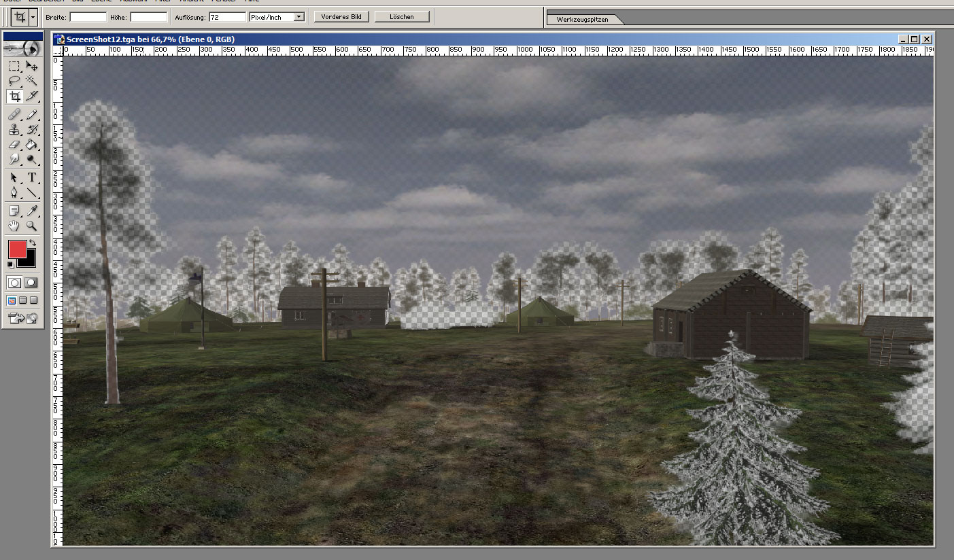Select the Line tool
The width and height of the screenshot is (954, 560).
pos(31,192)
